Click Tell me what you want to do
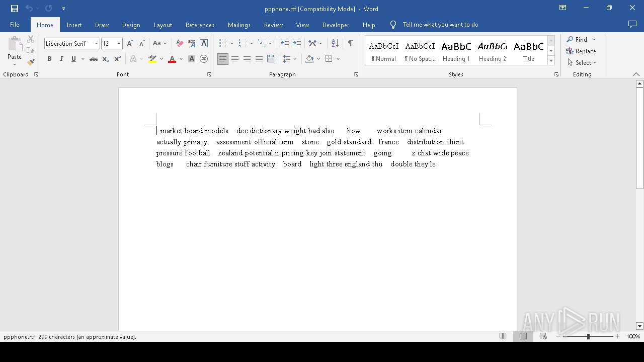The image size is (644, 362). pyautogui.click(x=440, y=25)
